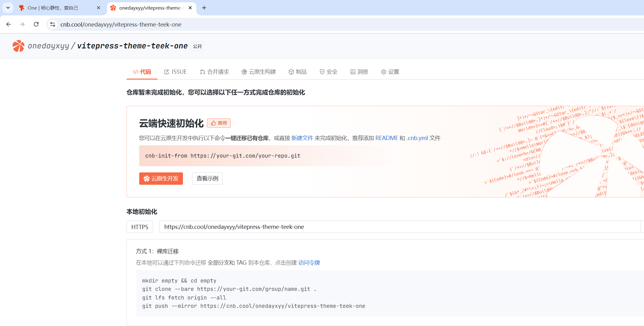Image resolution: width=644 pixels, height=326 pixels.
Task: Select the 制品 tab
Action: [298, 72]
